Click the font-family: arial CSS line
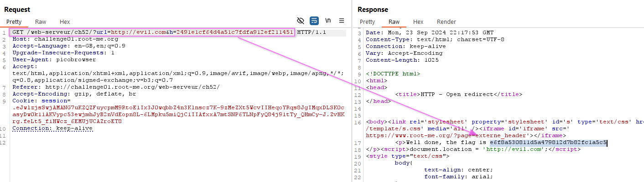This screenshot has width=644, height=182. [x=458, y=177]
